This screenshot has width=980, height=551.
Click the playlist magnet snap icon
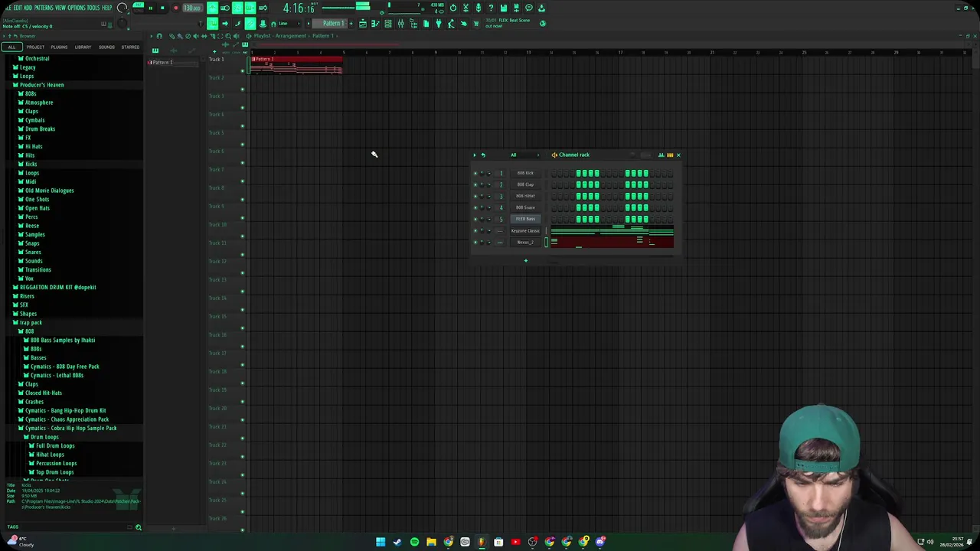click(x=159, y=36)
